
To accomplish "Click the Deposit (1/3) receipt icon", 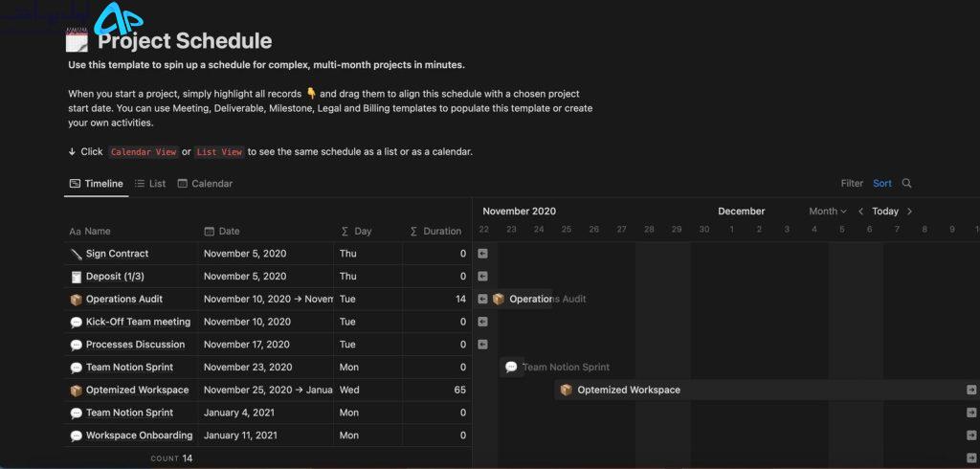I will click(x=77, y=277).
